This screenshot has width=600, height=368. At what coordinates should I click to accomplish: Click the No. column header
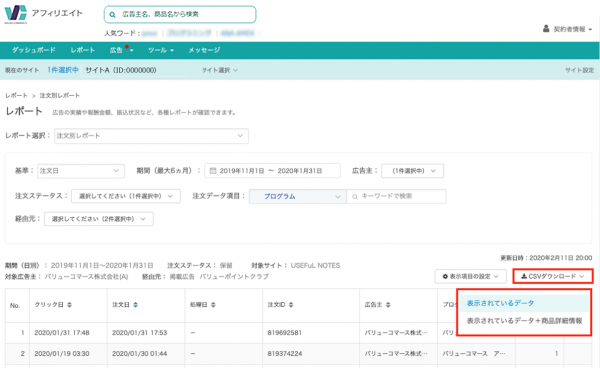15,305
